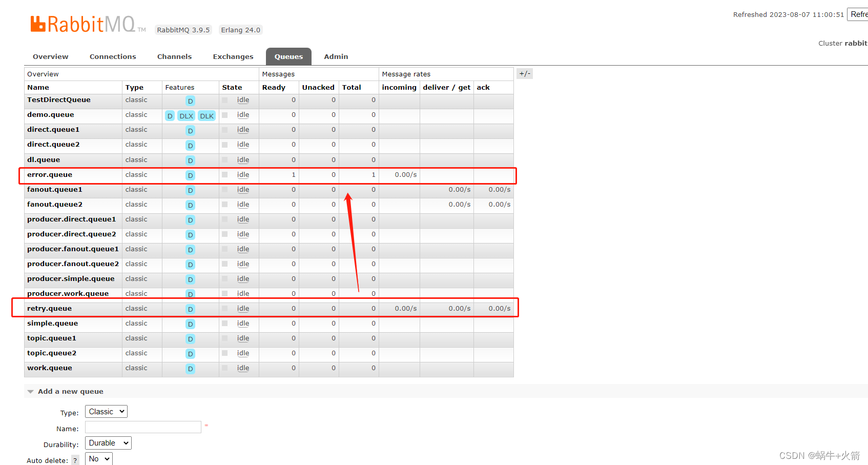Click the Erlang 24.0 version label

tap(241, 30)
